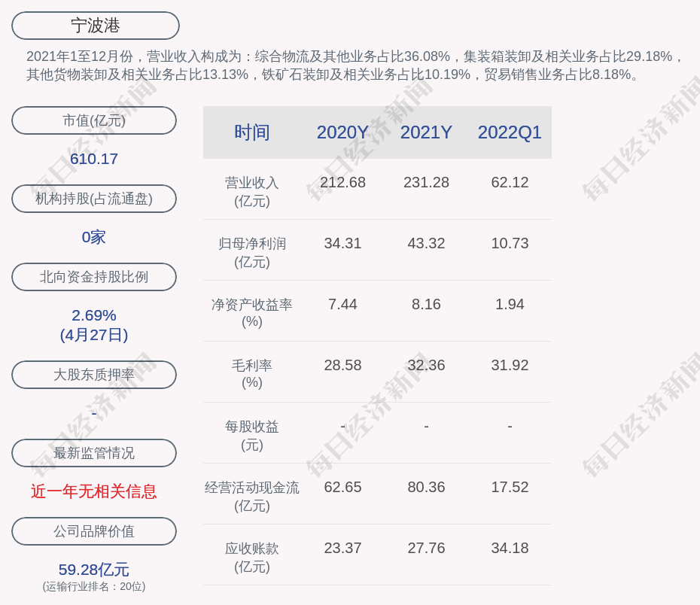
Task: Select the 北向资金持股比例 label
Action: tap(94, 277)
